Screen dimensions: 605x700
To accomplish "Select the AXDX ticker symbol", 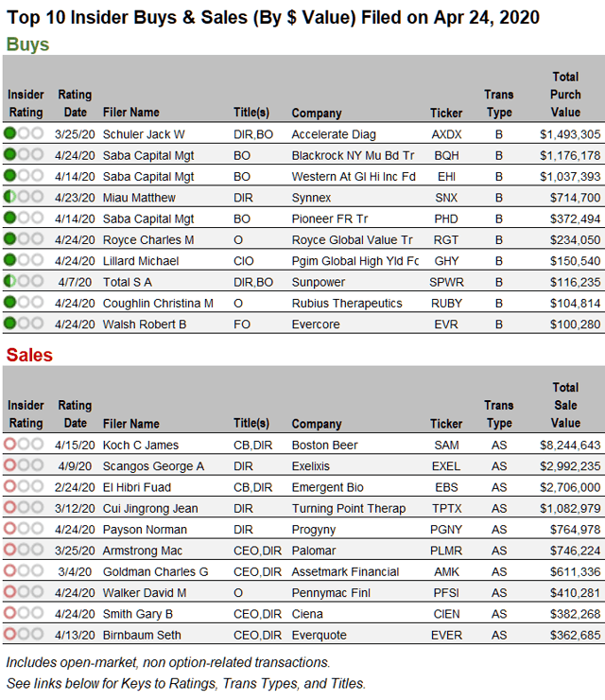I will click(x=447, y=134).
